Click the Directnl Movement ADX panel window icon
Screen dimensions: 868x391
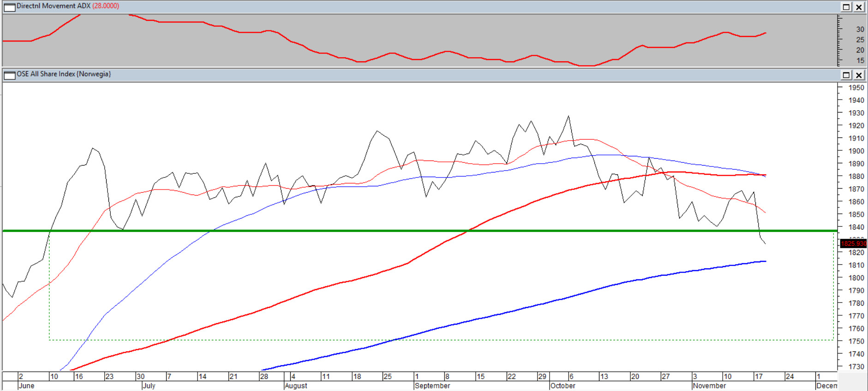(x=9, y=7)
